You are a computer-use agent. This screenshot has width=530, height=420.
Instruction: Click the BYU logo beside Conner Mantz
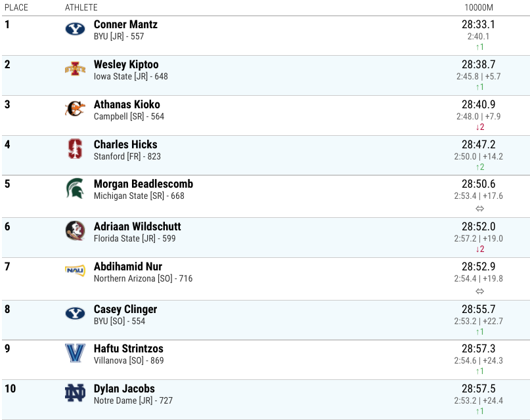pos(75,29)
